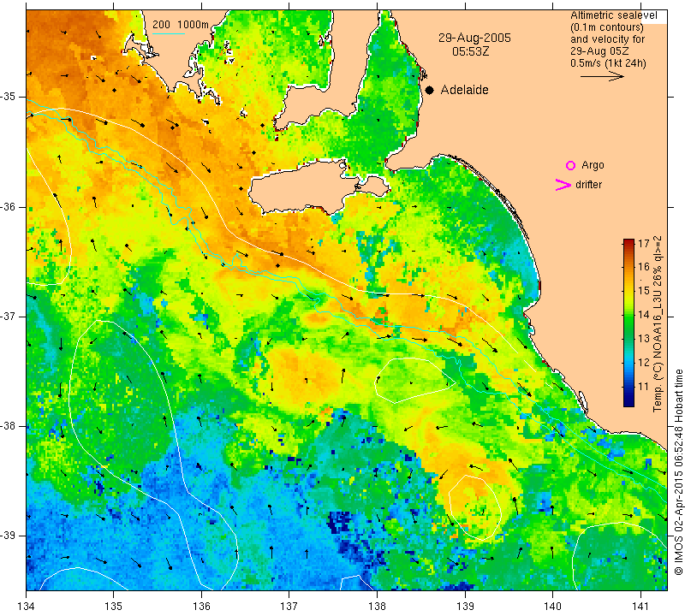The image size is (685, 616).
Task: Click the dark red 17 end of color bar
Action: [x=628, y=243]
